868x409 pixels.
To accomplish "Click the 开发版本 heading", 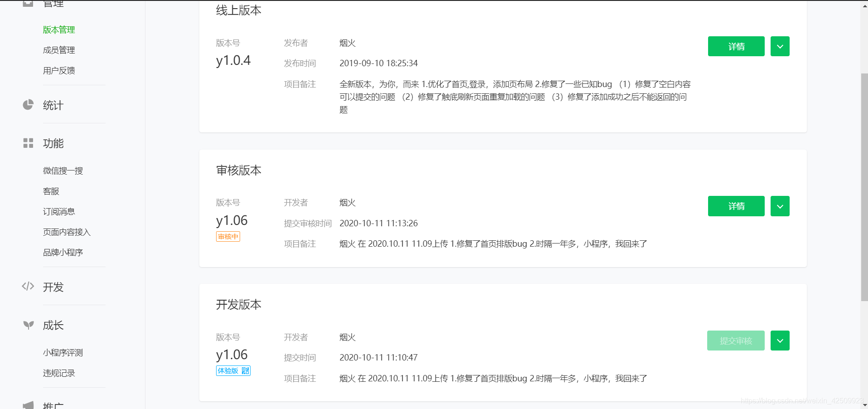I will (239, 305).
